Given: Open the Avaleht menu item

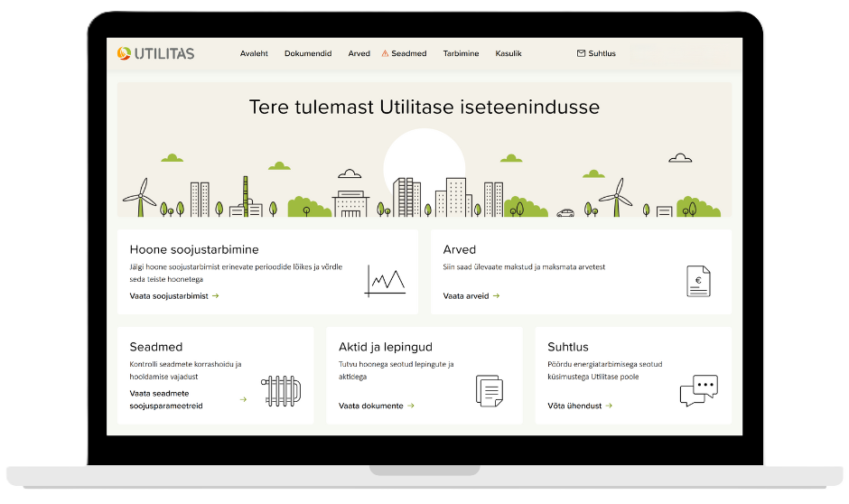Looking at the screenshot, I should point(254,54).
